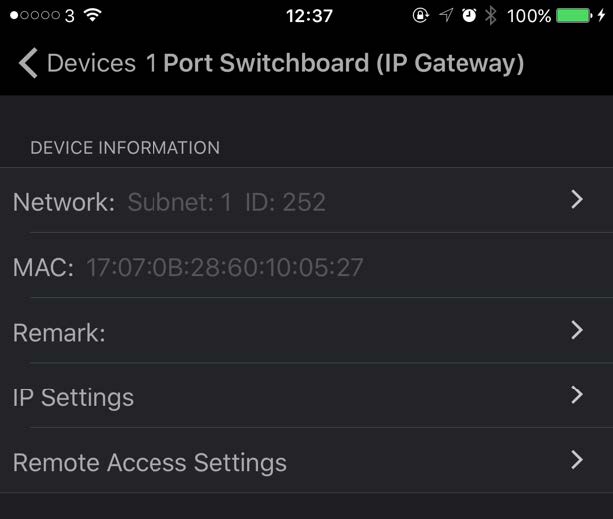Screen dimensions: 613x519
Task: Tap the location services arrow icon
Action: (x=446, y=15)
